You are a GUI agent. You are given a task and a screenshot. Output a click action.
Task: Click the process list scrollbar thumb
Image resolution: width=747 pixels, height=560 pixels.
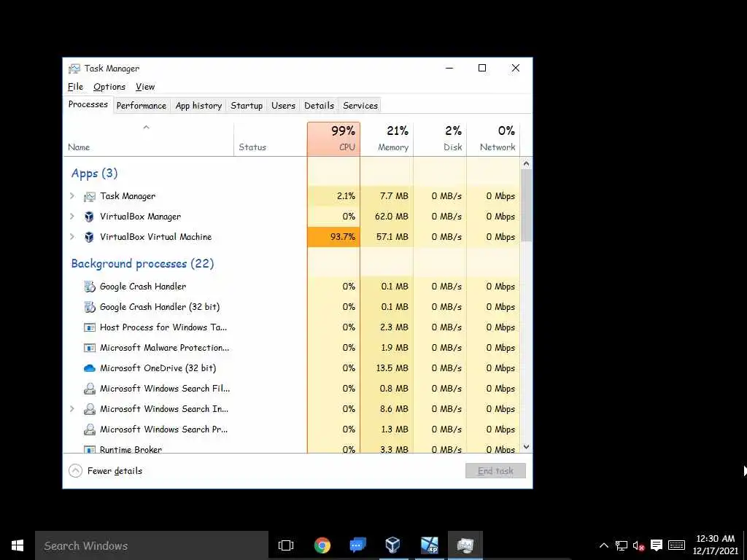[526, 205]
